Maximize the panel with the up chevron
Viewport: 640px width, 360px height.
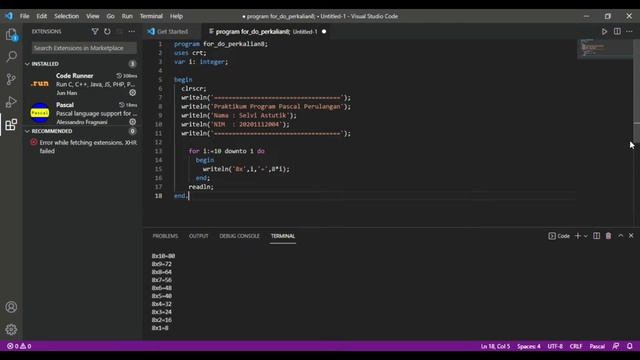[620, 236]
